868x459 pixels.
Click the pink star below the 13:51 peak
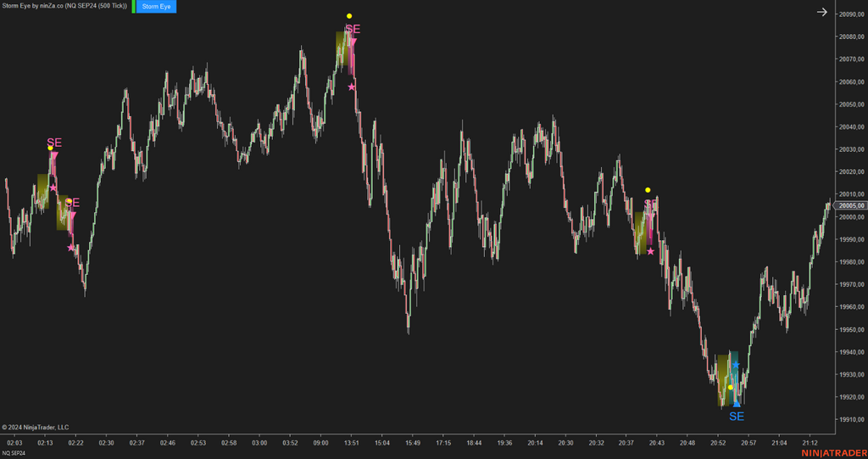(x=352, y=87)
